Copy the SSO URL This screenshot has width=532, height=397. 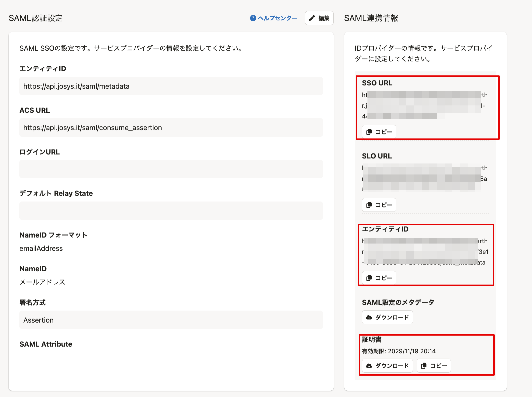pyautogui.click(x=379, y=132)
